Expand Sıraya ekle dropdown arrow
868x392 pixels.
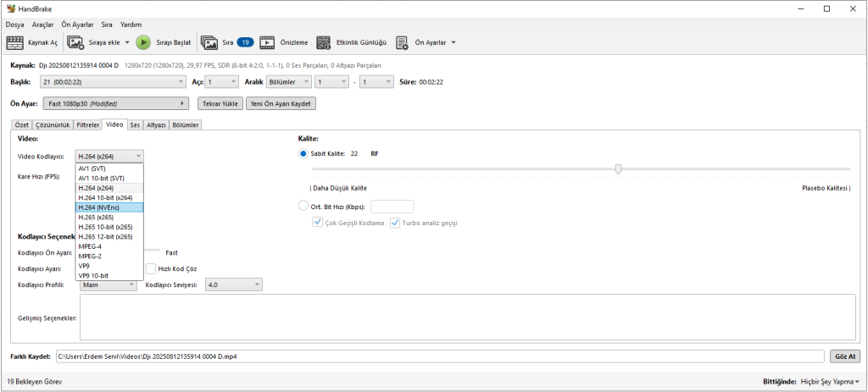coord(127,42)
